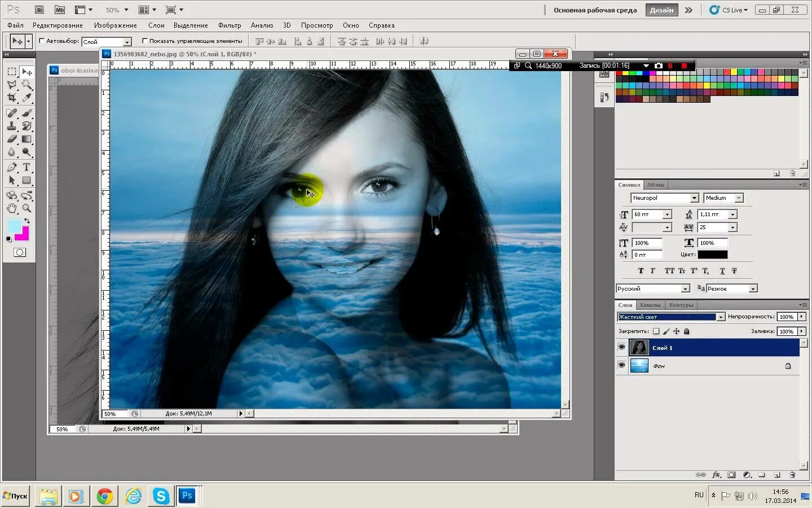Select the Crop tool
Screen dimensions: 812x508
pos(12,98)
